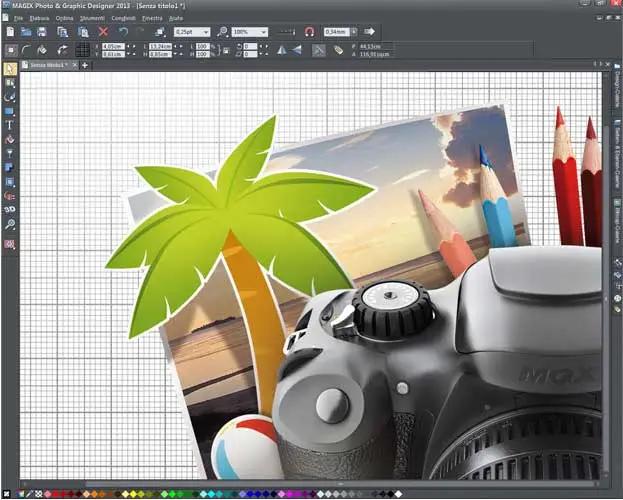Pick the bright green swatch in color line
The width and height of the screenshot is (623, 500).
(172, 494)
